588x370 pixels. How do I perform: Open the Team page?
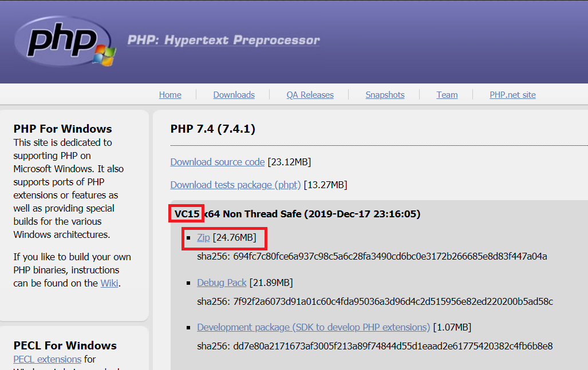click(x=447, y=95)
